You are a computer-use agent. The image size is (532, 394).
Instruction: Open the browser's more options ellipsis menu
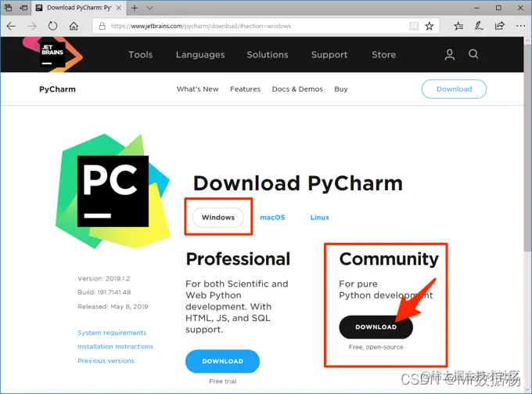click(520, 26)
